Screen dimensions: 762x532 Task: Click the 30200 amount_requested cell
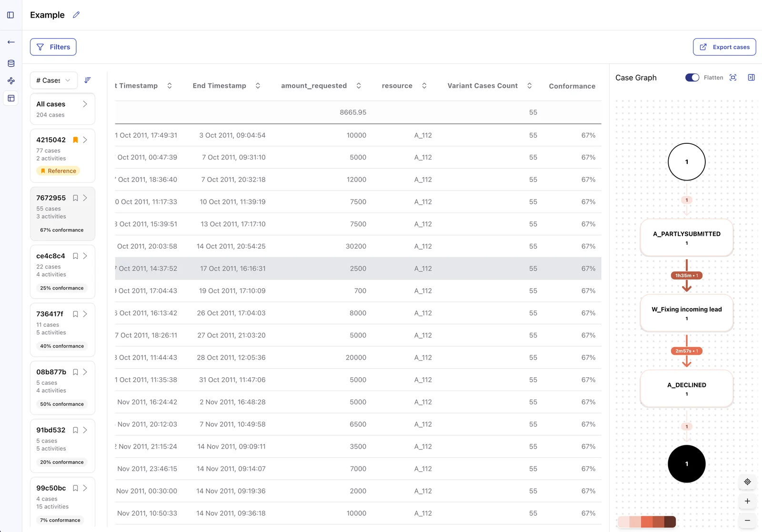click(356, 247)
